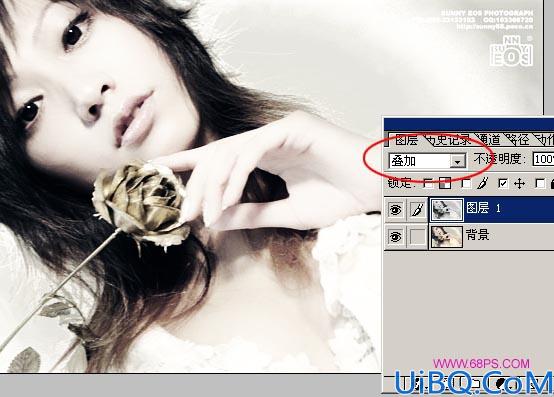Hide 图层 1 with its eye icon

[395, 210]
